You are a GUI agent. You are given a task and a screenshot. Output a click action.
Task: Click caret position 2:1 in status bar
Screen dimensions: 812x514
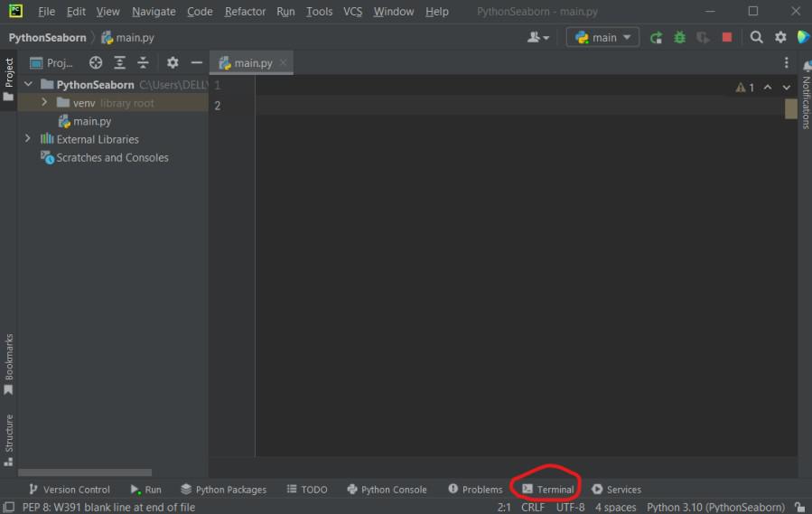click(504, 508)
